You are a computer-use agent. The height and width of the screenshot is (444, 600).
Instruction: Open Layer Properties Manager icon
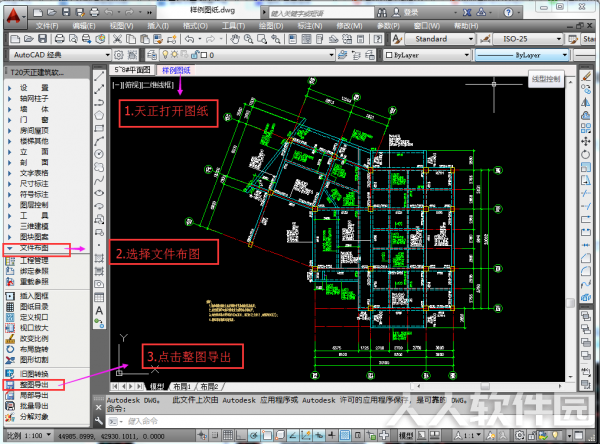(152, 55)
